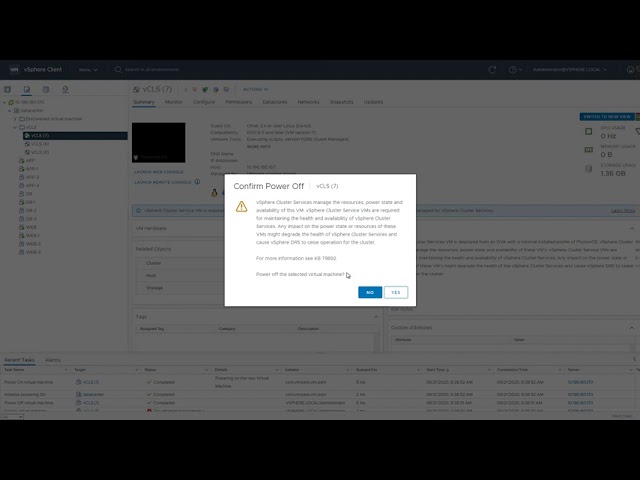Click the storage usage icon
The image size is (640, 480).
tap(589, 169)
